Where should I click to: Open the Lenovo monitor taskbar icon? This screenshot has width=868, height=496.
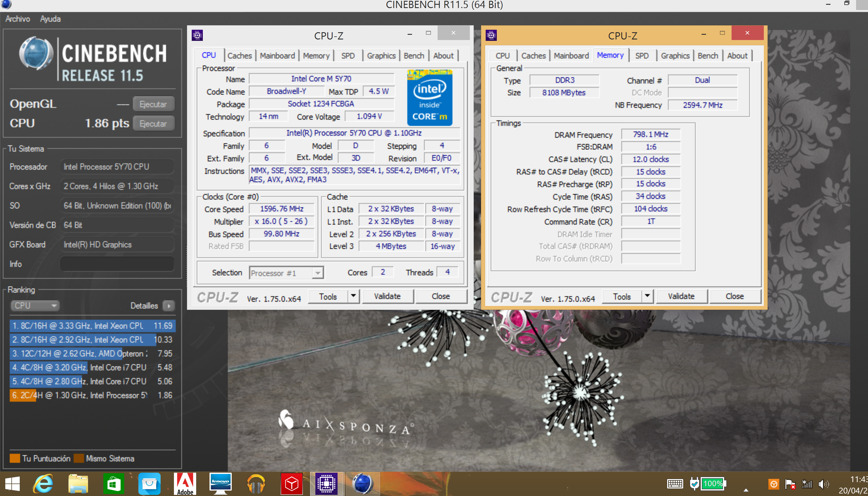point(220,484)
